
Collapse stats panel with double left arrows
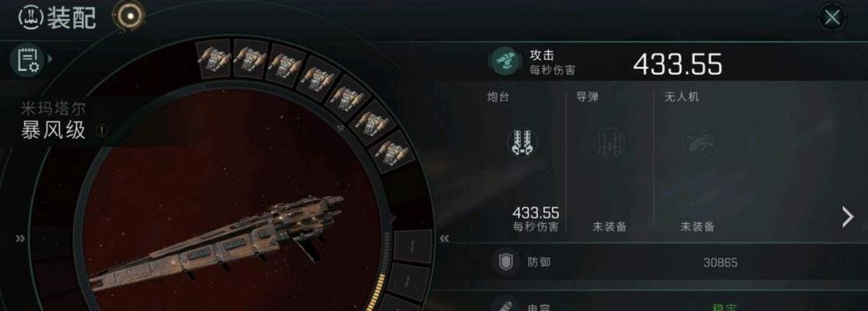point(444,239)
